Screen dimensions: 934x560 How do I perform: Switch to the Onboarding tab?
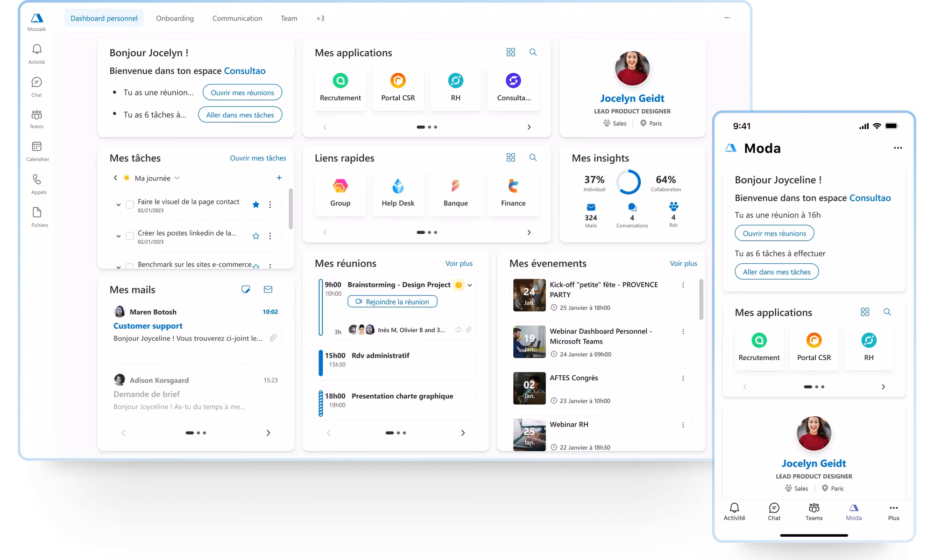point(175,18)
